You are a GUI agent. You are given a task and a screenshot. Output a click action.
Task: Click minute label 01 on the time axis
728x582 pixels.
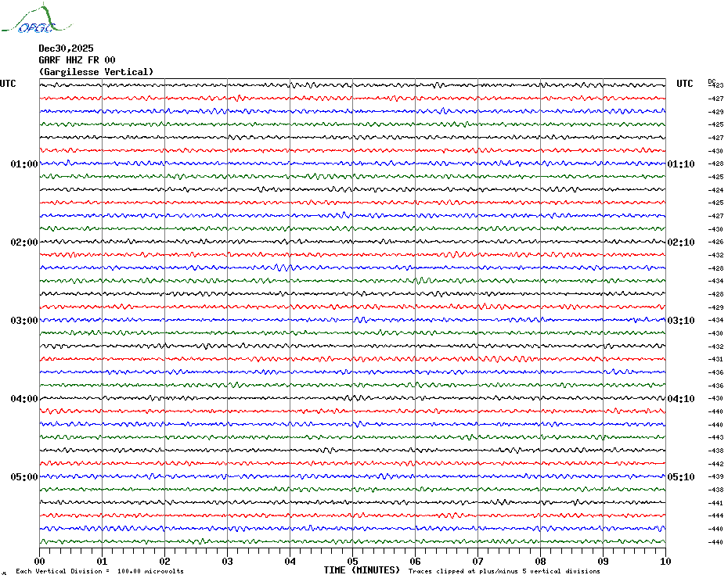102,561
